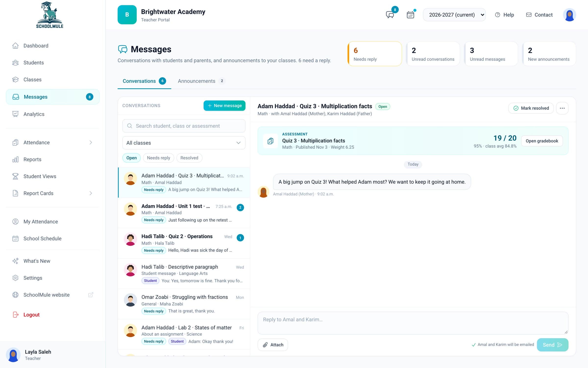Screen dimensions: 588x368
Task: Click the Dashboard house icon
Action: pos(15,46)
